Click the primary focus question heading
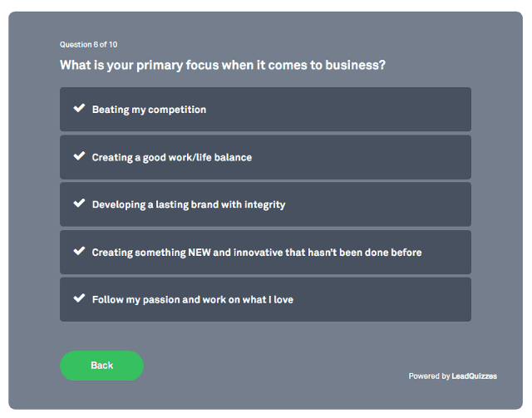This screenshot has width=532, height=418. (x=222, y=65)
